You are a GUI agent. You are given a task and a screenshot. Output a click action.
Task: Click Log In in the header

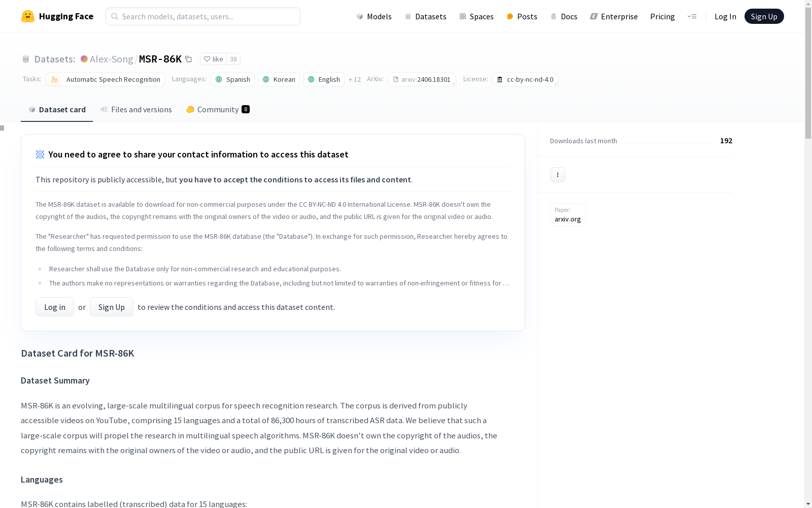(725, 16)
